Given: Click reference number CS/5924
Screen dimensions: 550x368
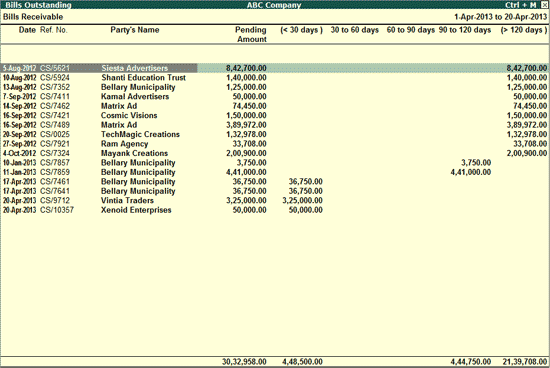Looking at the screenshot, I should 55,78.
